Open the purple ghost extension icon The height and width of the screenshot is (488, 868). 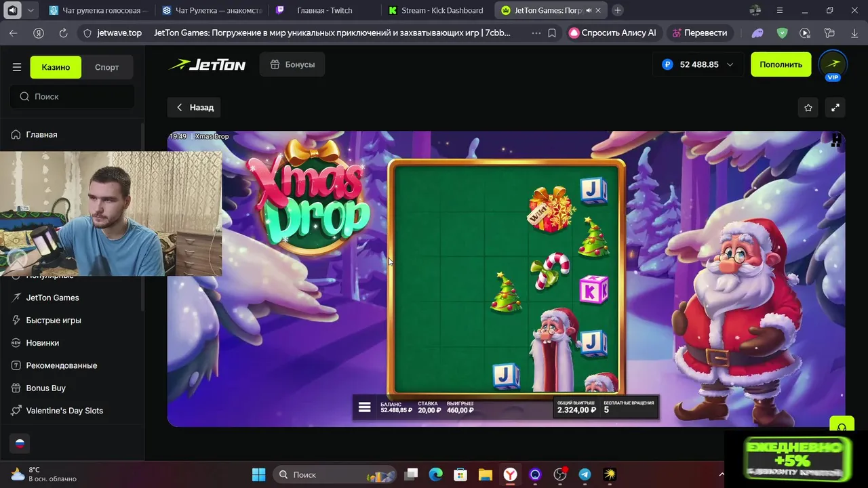pyautogui.click(x=757, y=33)
